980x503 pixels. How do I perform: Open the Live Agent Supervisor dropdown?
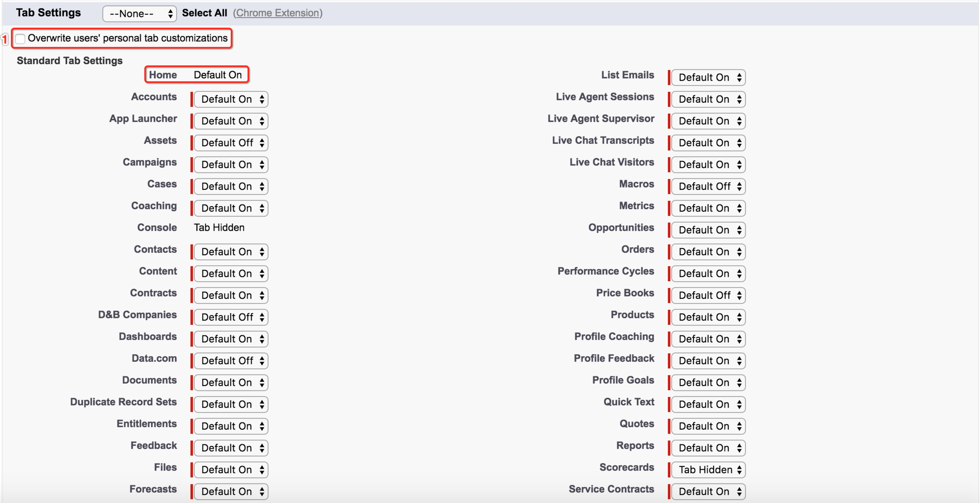(708, 121)
